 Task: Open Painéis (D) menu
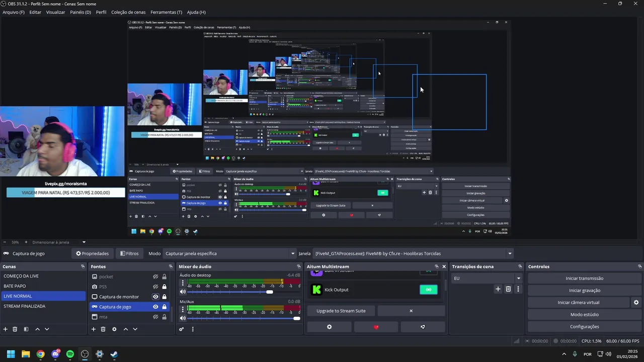(x=80, y=12)
